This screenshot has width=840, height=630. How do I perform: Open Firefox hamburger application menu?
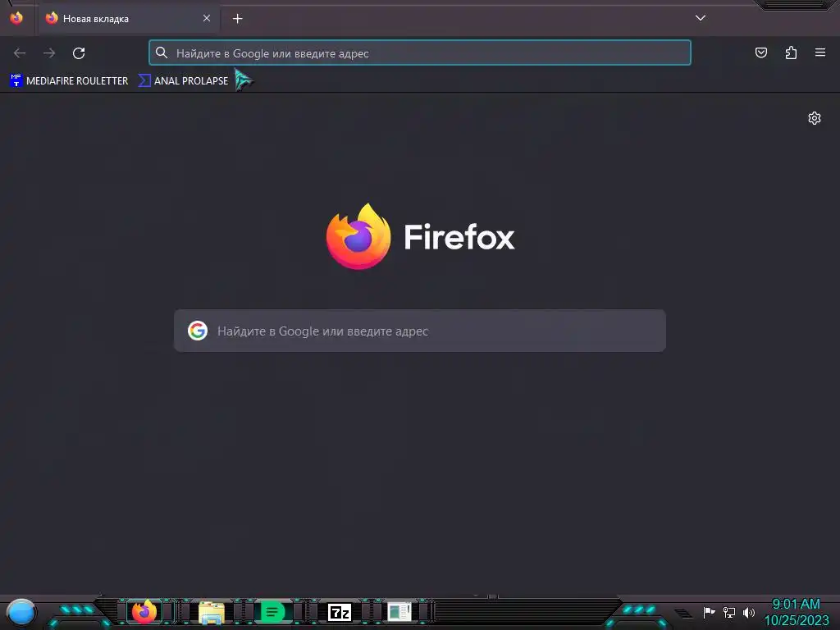[x=820, y=52]
